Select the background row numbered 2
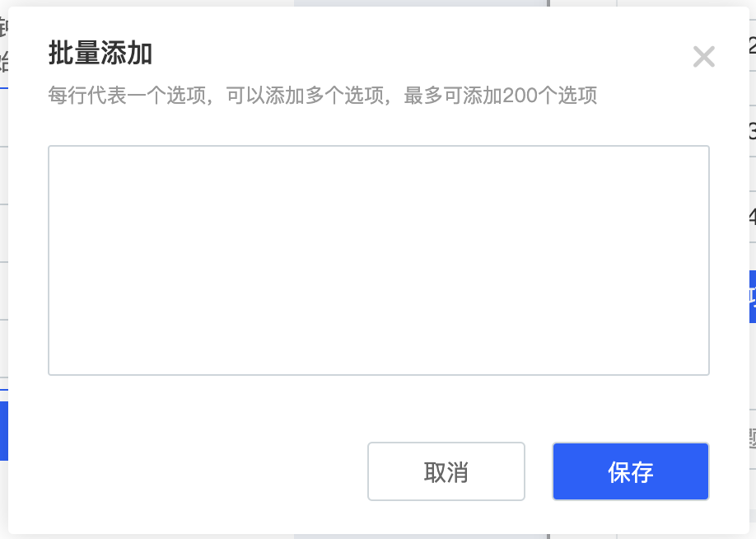Viewport: 756px width, 539px height. [x=753, y=45]
